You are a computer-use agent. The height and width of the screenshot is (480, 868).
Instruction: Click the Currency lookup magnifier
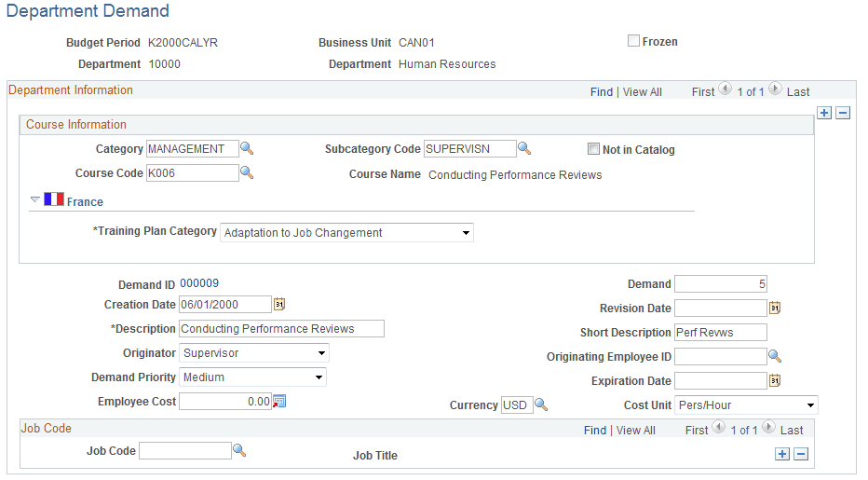tap(541, 405)
